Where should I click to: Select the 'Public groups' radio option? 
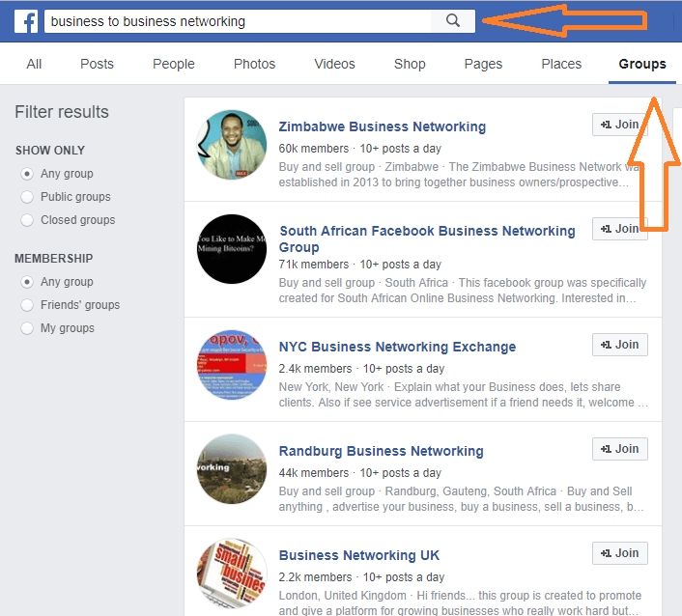click(x=27, y=197)
